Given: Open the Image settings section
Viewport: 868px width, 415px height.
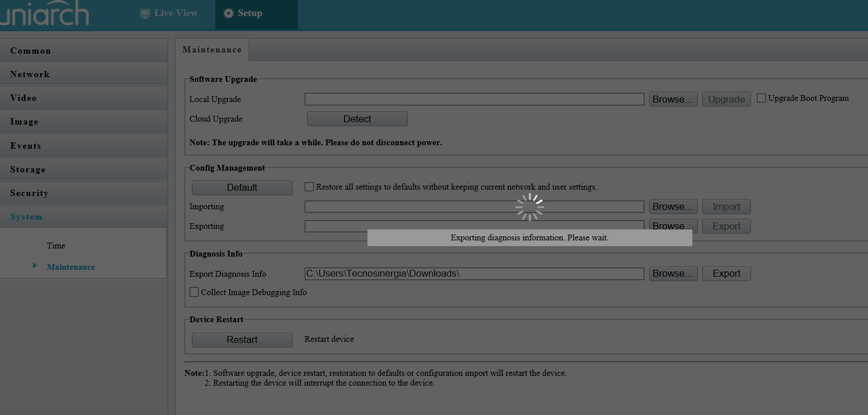Looking at the screenshot, I should pos(24,122).
